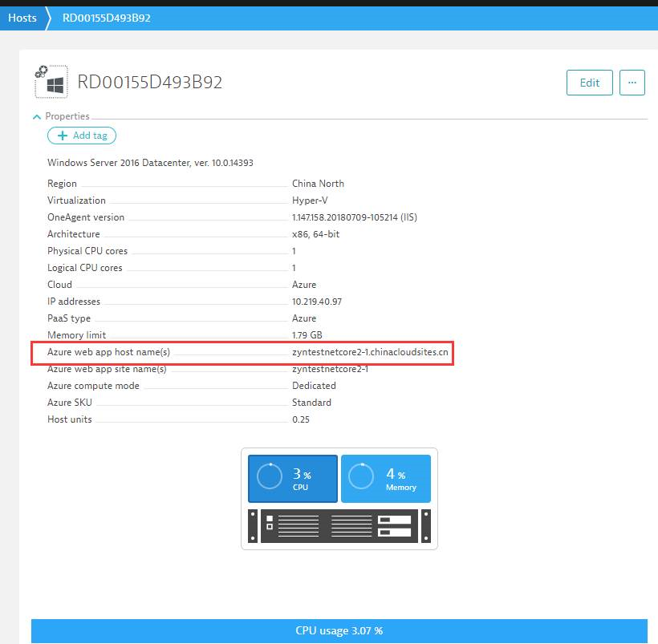Click the China North region value
Screen dimensions: 658x644
(x=318, y=184)
